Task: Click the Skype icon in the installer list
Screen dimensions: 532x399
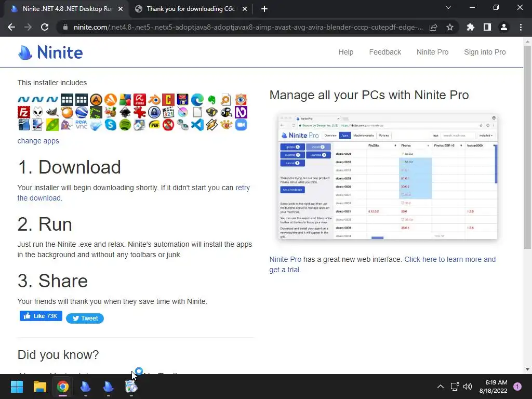Action: point(111,125)
